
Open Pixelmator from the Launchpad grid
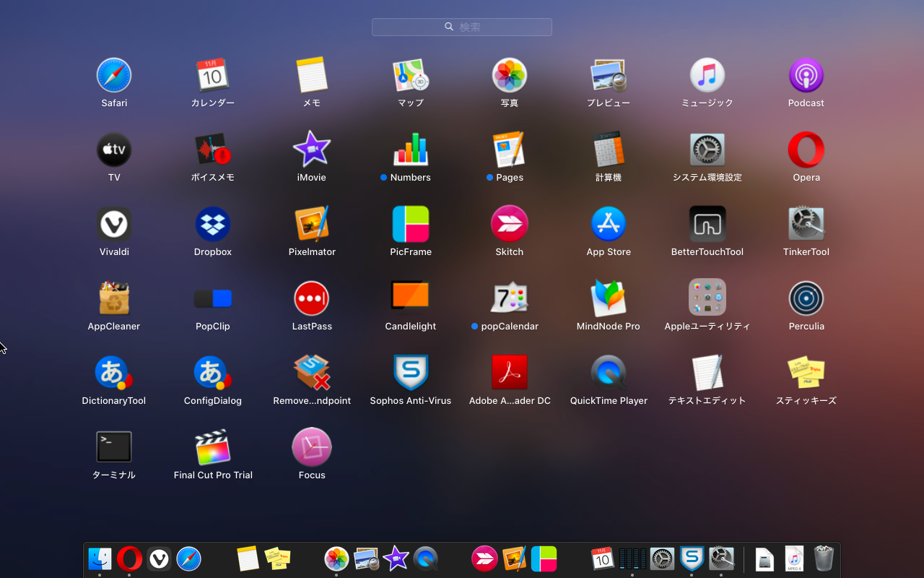click(x=312, y=224)
